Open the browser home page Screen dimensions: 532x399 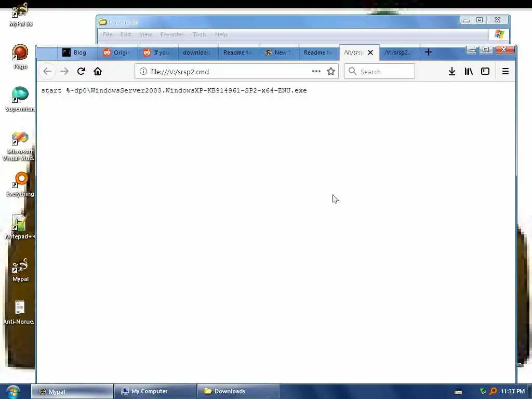tap(98, 71)
